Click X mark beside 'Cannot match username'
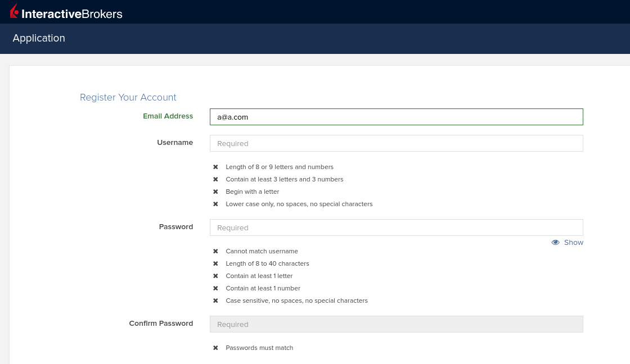 (215, 252)
